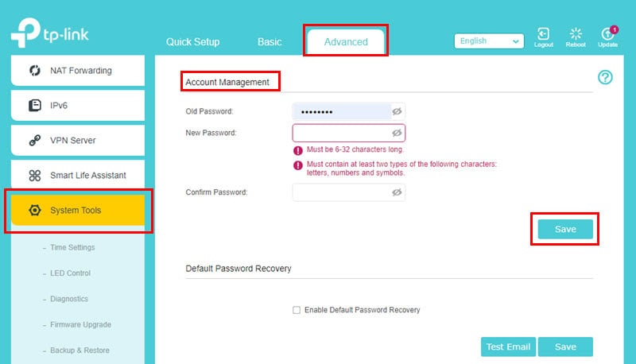
Task: Open the Update icon with notification badge
Action: click(x=608, y=34)
